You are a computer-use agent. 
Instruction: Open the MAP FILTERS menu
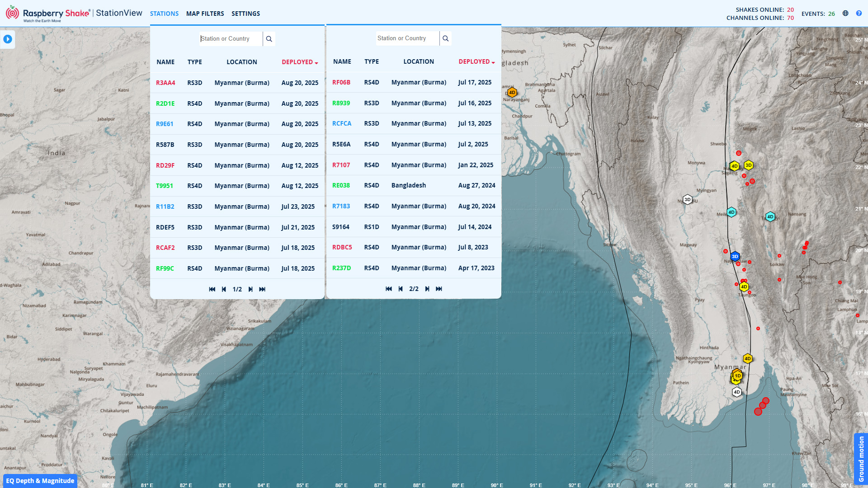pyautogui.click(x=205, y=14)
